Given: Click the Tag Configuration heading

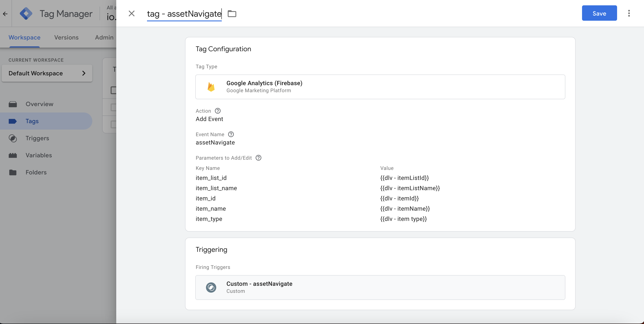Looking at the screenshot, I should point(223,49).
